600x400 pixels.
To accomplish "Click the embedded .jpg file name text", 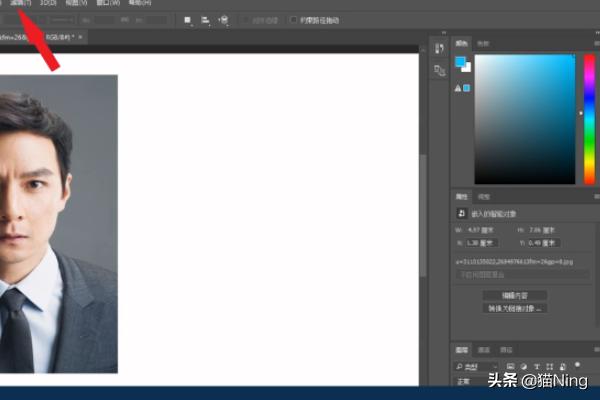I will point(514,262).
